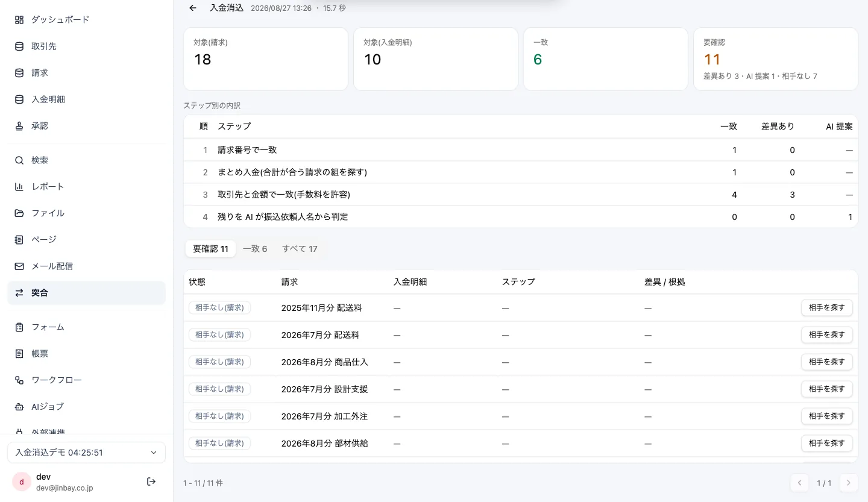Select the 取引先と金額で一致 step row
Viewport: 868px width, 502px height.
(521, 195)
